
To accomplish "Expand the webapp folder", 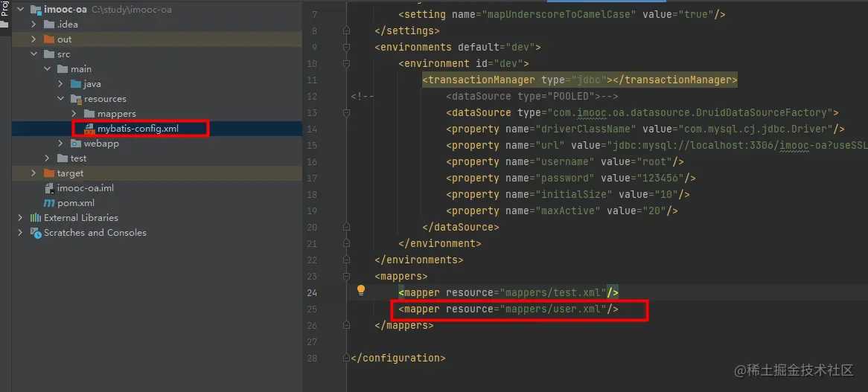I will coord(61,144).
